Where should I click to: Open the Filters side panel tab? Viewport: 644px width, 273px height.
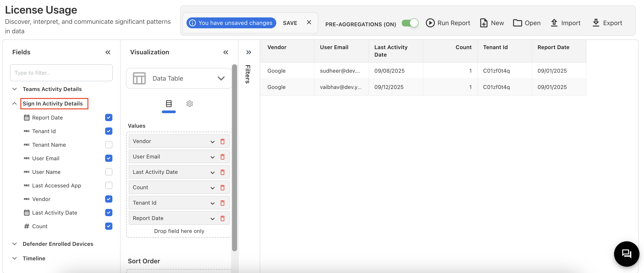coord(247,74)
